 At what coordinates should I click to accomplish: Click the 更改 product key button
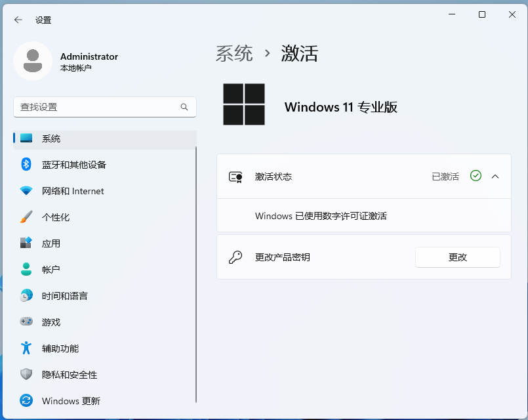[x=458, y=257]
